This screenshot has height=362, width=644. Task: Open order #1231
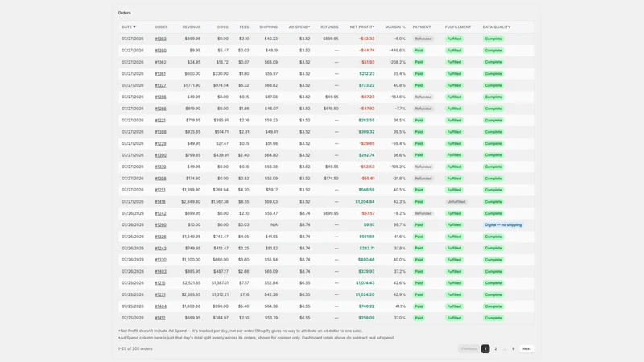point(160,294)
